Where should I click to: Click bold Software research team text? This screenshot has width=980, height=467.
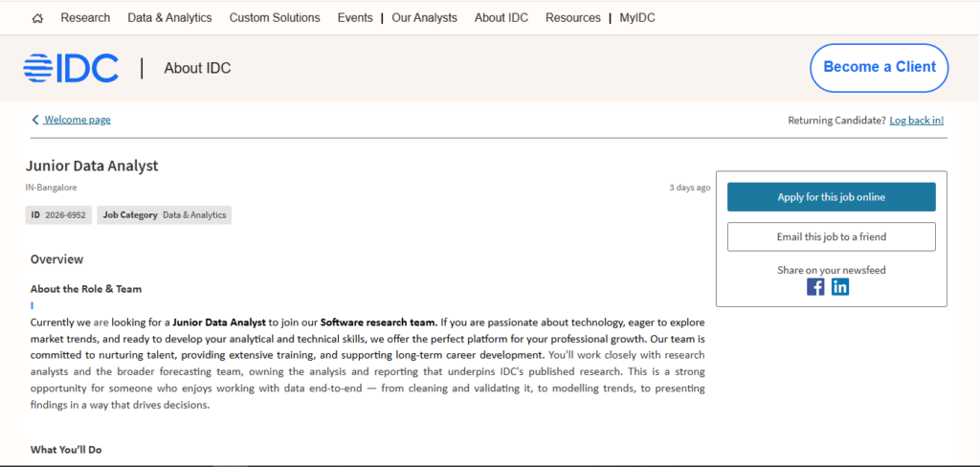pyautogui.click(x=379, y=322)
